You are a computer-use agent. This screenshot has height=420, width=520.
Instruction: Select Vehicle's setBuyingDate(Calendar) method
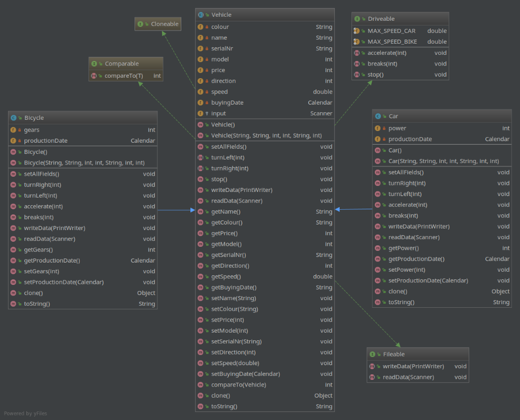tap(265, 374)
